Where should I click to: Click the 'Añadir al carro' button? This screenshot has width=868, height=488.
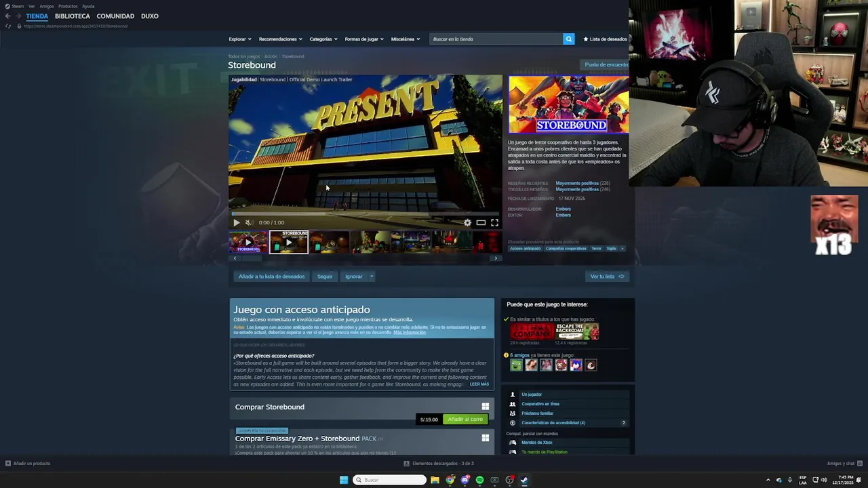465,420
